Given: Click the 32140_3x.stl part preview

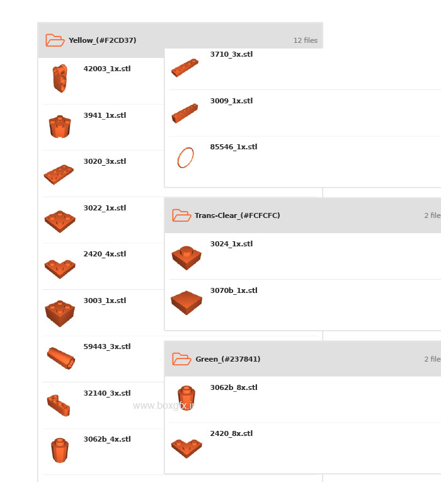Looking at the screenshot, I should coord(59,404).
